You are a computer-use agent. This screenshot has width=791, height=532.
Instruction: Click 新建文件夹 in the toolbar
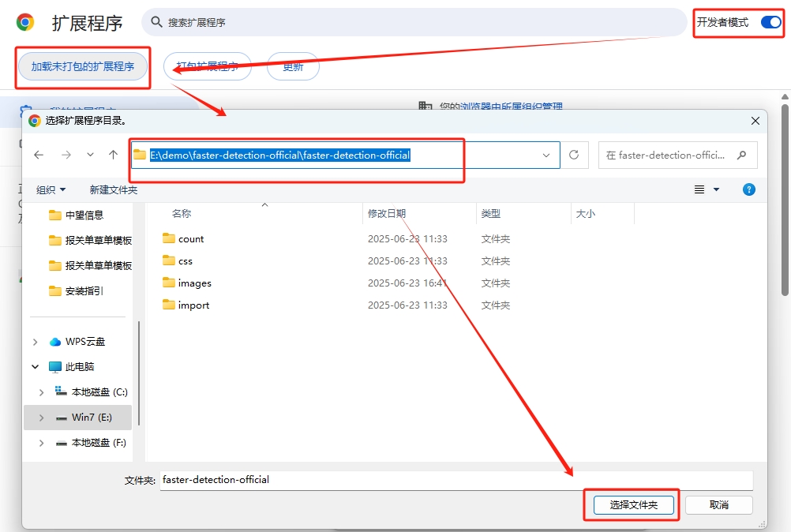[114, 190]
